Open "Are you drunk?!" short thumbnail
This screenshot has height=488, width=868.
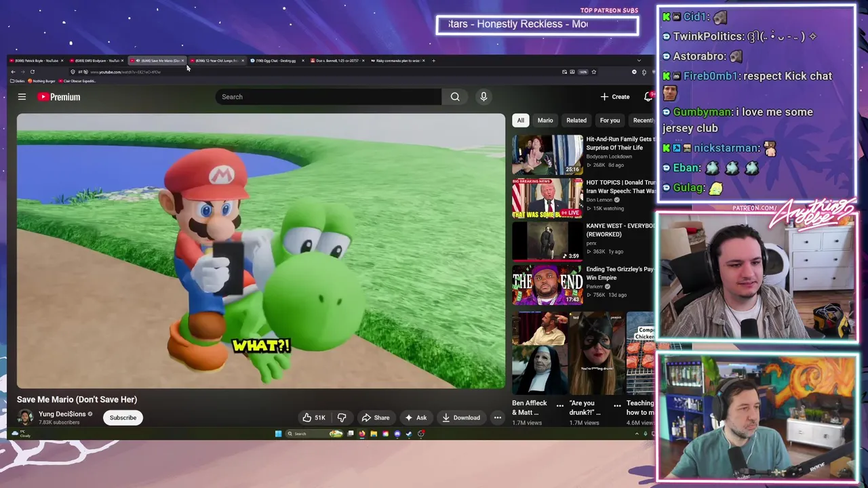pos(597,353)
